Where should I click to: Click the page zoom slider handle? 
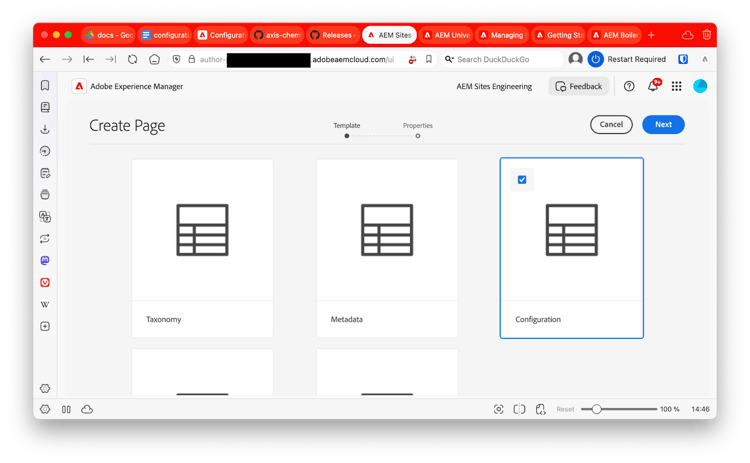click(x=596, y=409)
